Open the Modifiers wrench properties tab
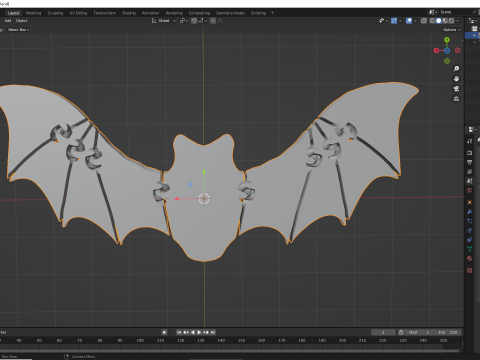The width and height of the screenshot is (480, 360). 470,212
